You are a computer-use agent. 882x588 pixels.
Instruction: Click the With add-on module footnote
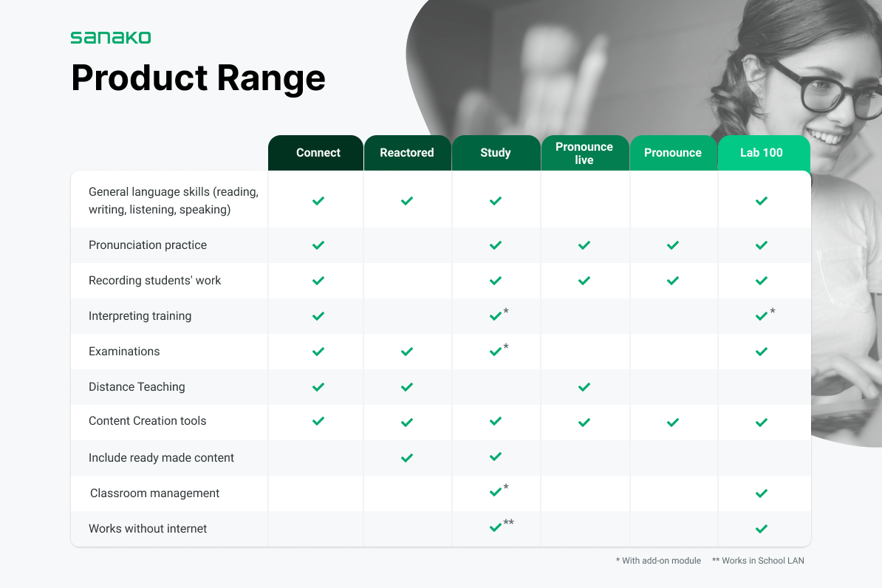click(659, 561)
